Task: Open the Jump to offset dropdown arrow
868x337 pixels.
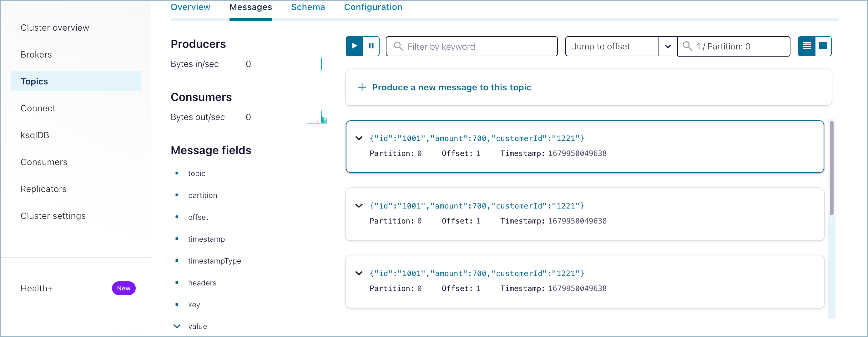Action: pos(668,47)
